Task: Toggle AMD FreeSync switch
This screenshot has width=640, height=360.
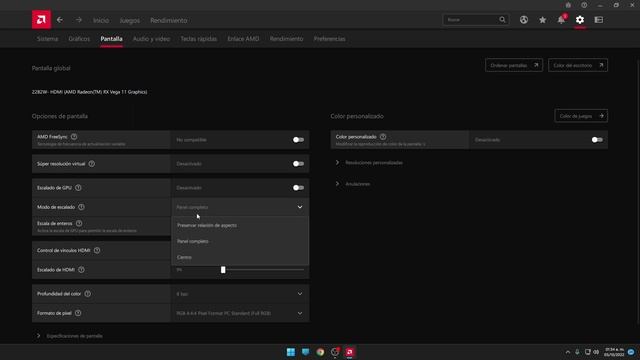Action: pyautogui.click(x=298, y=140)
